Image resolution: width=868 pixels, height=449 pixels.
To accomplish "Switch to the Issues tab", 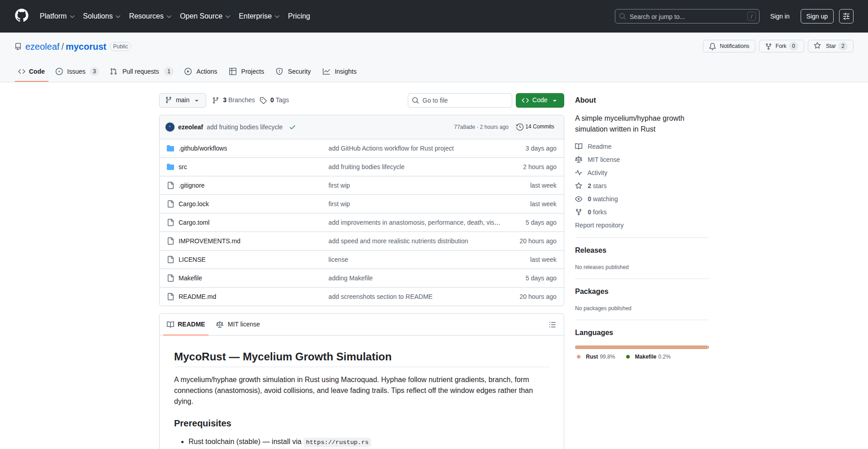I will coord(76,71).
